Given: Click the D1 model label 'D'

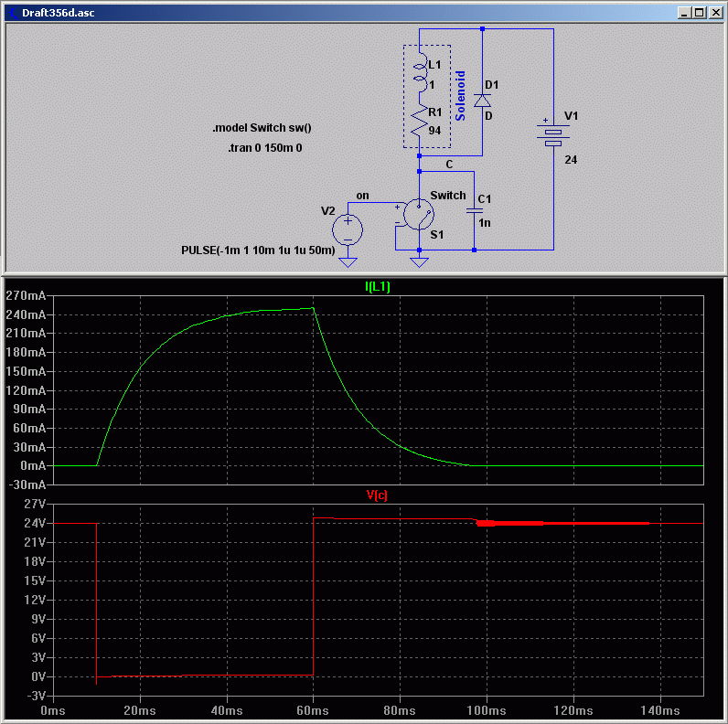Looking at the screenshot, I should pos(488,115).
